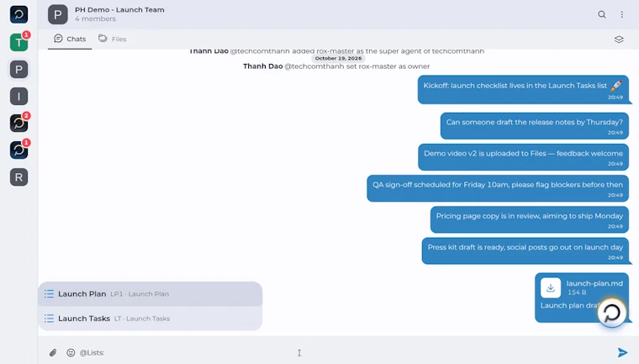The image size is (639, 364).
Task: Download the launch-plan.md file
Action: 551,288
